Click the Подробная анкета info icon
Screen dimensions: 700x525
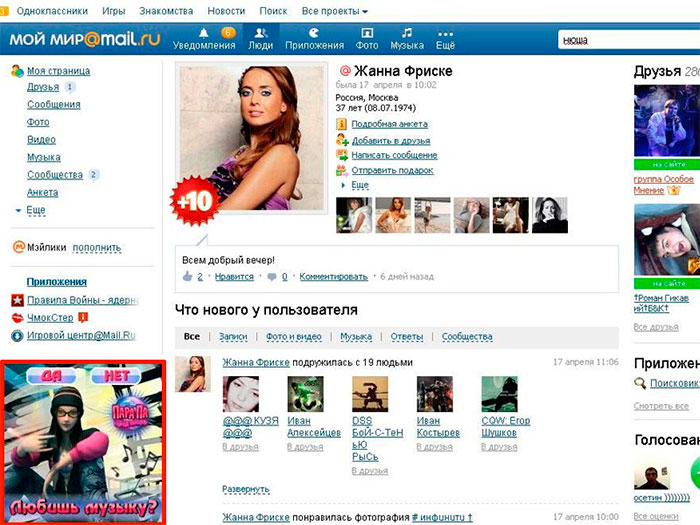(x=342, y=124)
